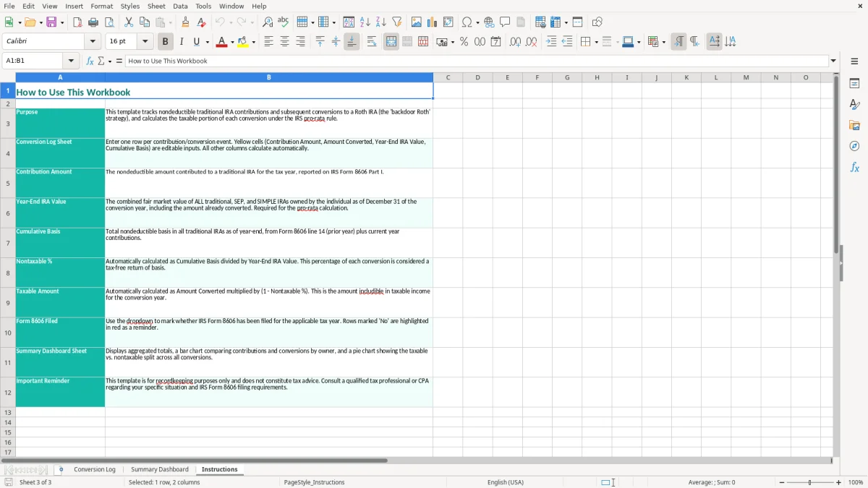
Task: Toggle Italic formatting
Action: (181, 42)
